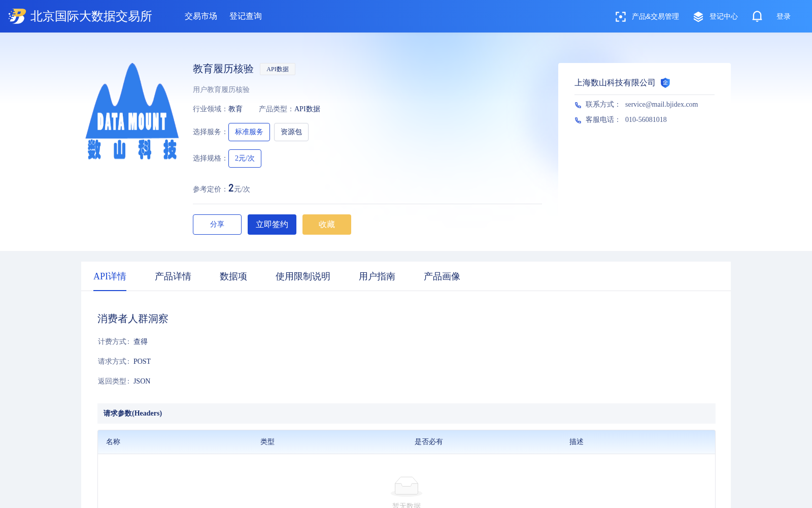Open 登记查询 in top navigation
The width and height of the screenshot is (812, 508).
pos(246,16)
